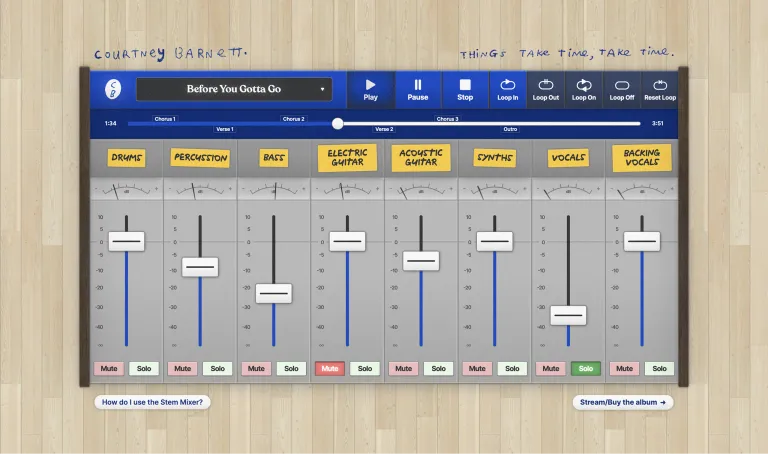Mute the Vocals channel
Image resolution: width=768 pixels, height=454 pixels.
[x=551, y=368]
